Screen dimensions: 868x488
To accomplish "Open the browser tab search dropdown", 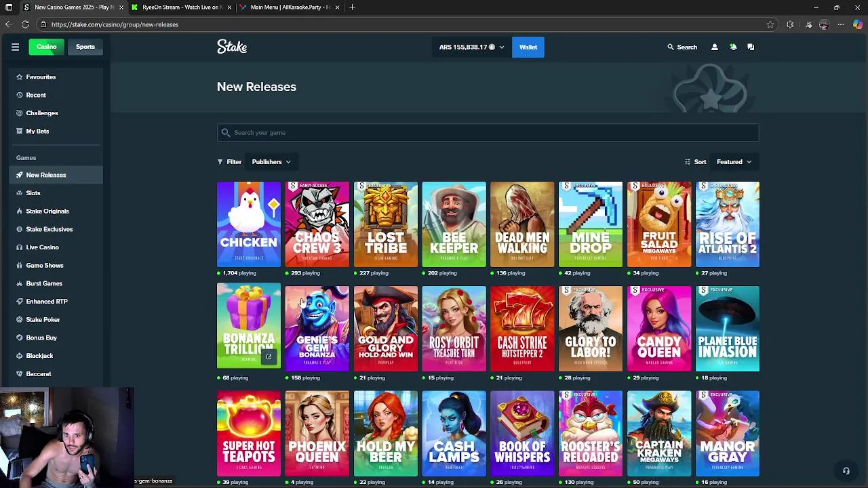I will coord(9,7).
